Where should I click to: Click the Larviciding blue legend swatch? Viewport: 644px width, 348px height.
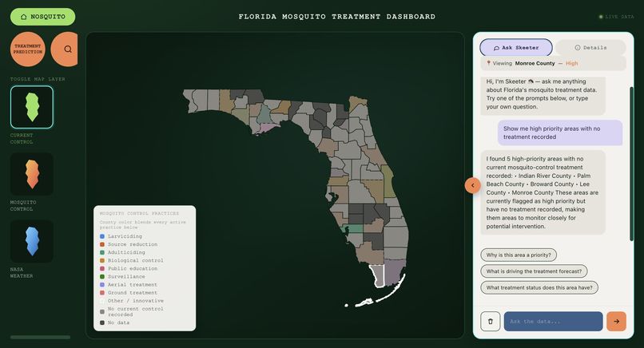[x=102, y=236]
